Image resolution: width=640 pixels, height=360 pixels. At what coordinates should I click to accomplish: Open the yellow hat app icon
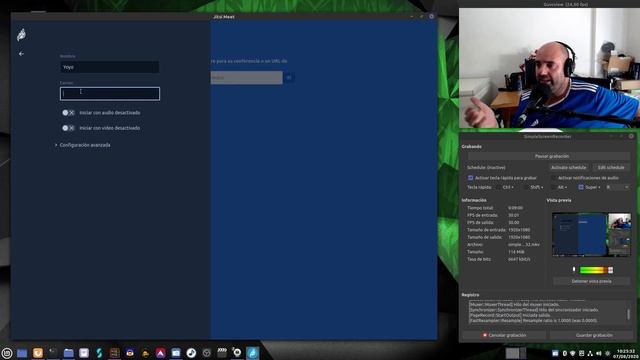point(145,353)
